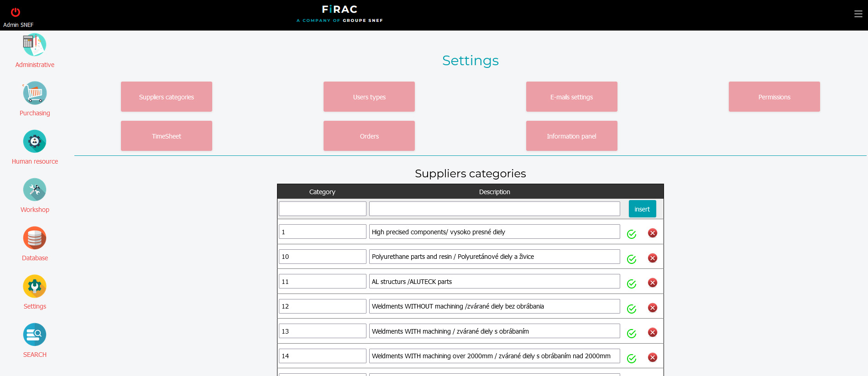This screenshot has height=376, width=868.
Task: Remove category 14 row
Action: tap(653, 358)
